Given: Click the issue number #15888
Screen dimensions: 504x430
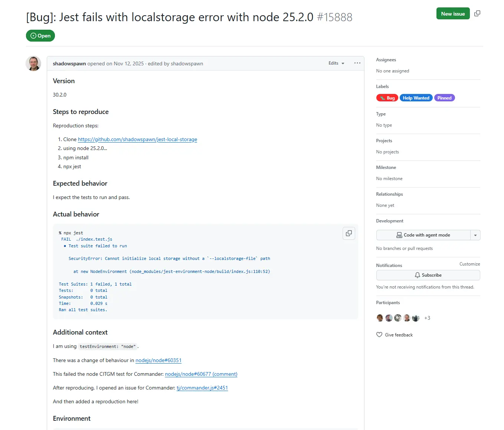Looking at the screenshot, I should [x=335, y=17].
